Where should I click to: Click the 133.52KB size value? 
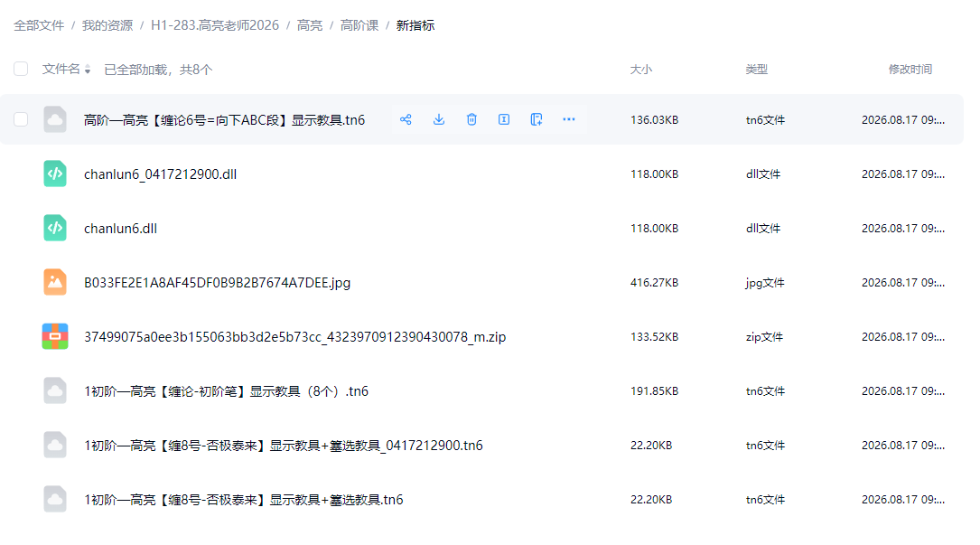tap(654, 337)
